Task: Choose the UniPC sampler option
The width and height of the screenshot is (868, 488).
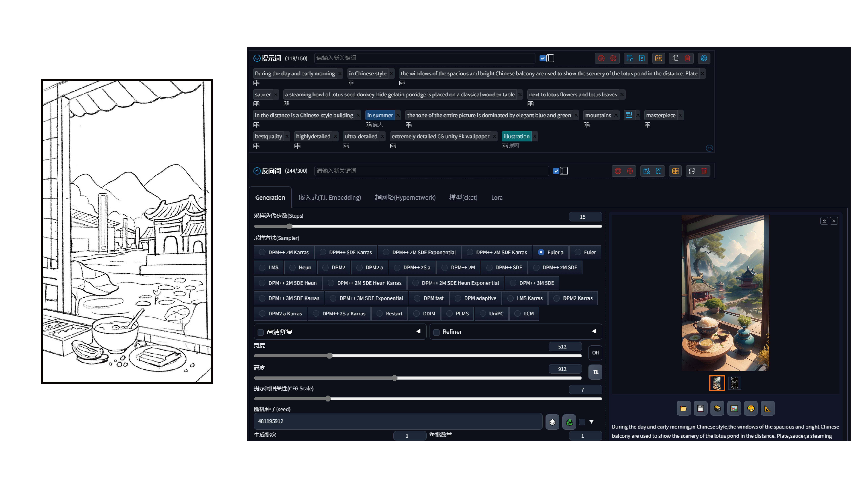Action: [x=492, y=313]
